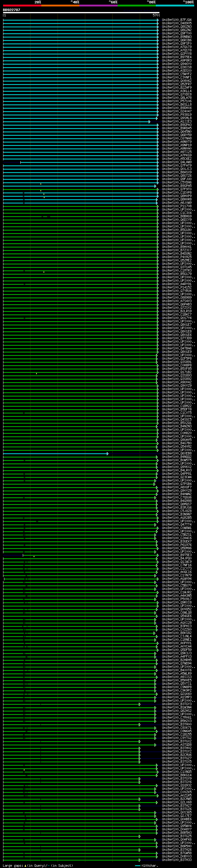This screenshot has height=868, width=197.
Task: Click the query name BB922787
Action: click(11, 10)
